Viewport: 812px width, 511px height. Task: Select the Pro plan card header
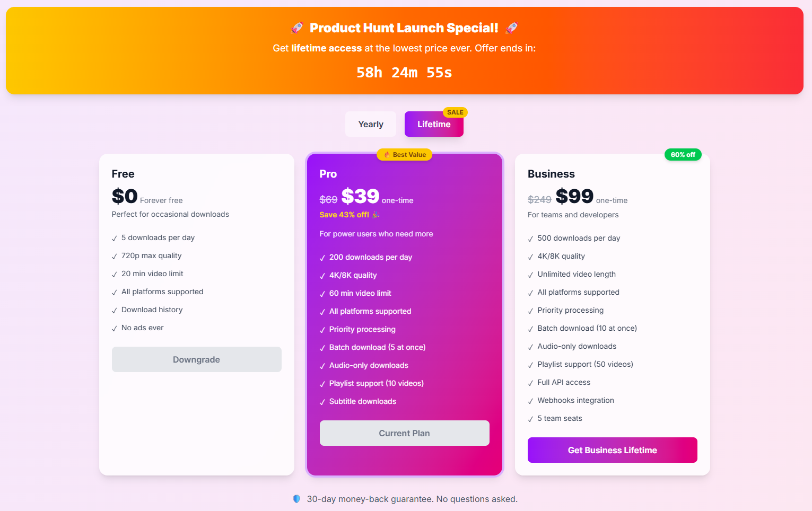click(x=328, y=173)
